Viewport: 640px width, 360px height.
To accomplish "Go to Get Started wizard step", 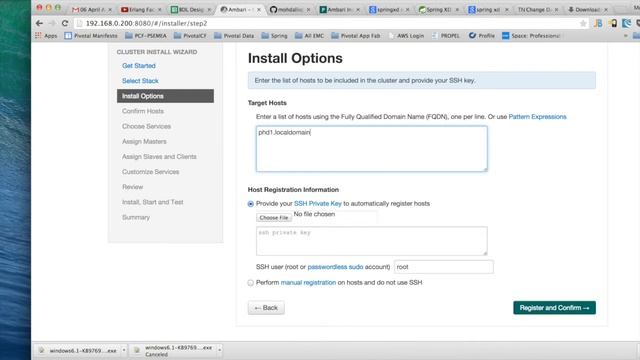I will coord(139,66).
